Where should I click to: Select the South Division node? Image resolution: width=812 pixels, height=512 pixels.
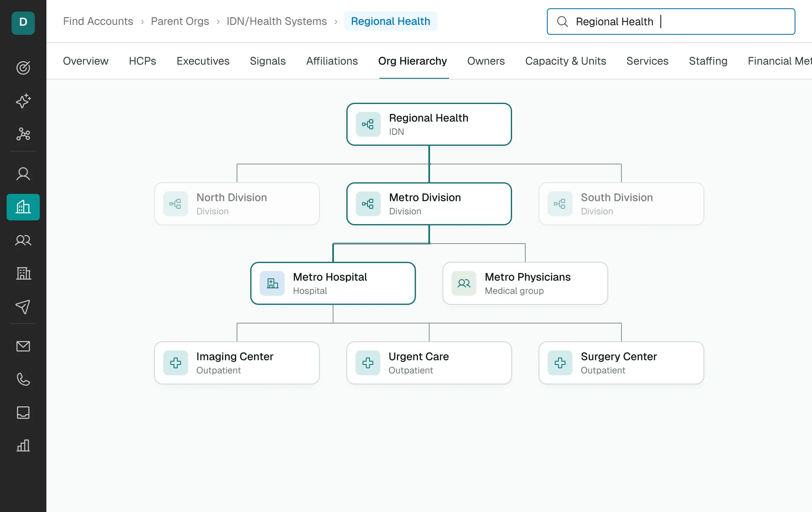point(621,204)
